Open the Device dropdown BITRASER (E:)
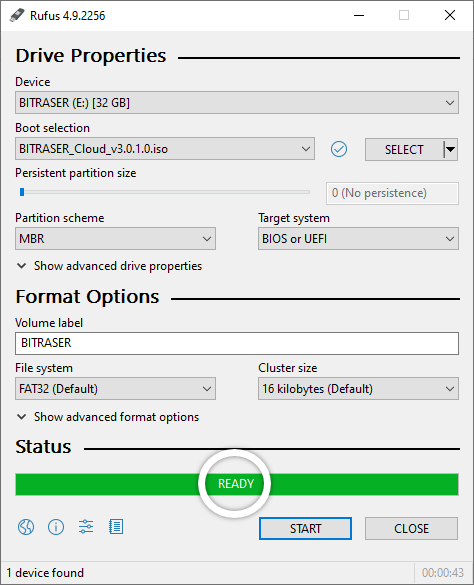Viewport: 474px width, 585px height. pos(237,103)
